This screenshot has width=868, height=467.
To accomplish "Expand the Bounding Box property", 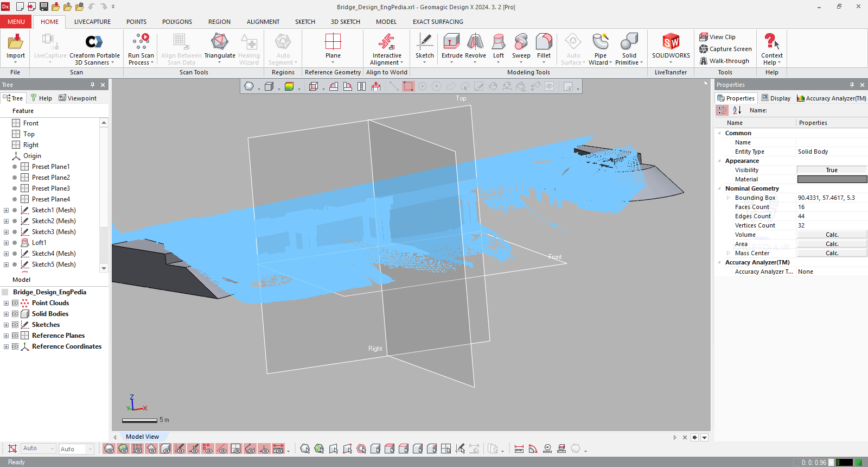I will pos(728,198).
